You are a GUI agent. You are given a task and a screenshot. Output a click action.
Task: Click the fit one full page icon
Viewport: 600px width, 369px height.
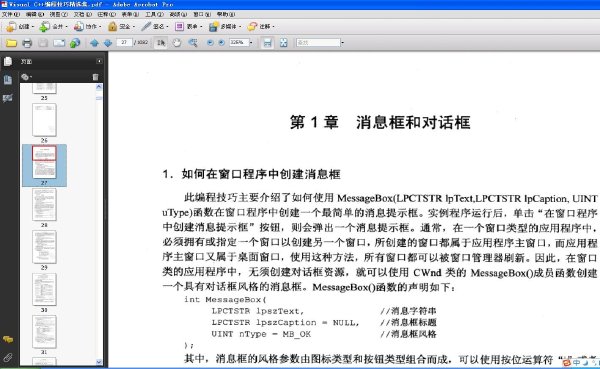point(284,43)
